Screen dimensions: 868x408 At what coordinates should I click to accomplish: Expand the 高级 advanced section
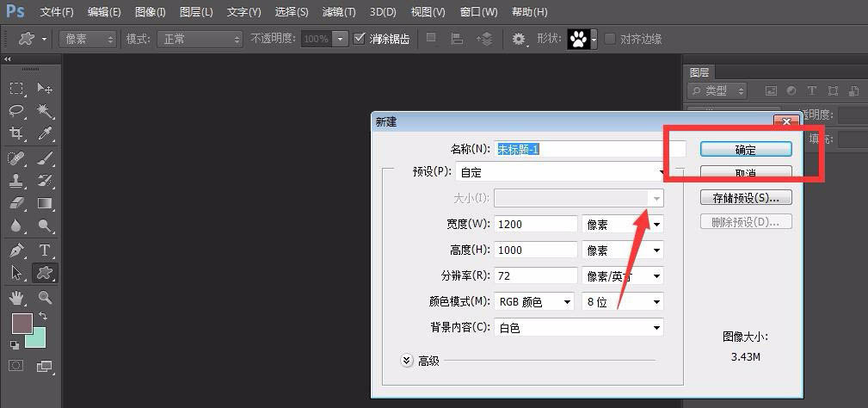[x=407, y=361]
